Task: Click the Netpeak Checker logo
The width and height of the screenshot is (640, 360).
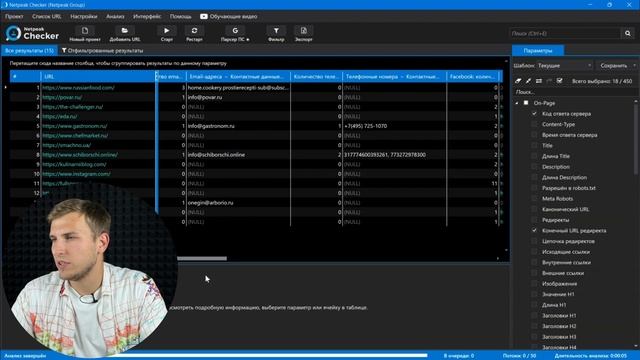Action: point(33,33)
